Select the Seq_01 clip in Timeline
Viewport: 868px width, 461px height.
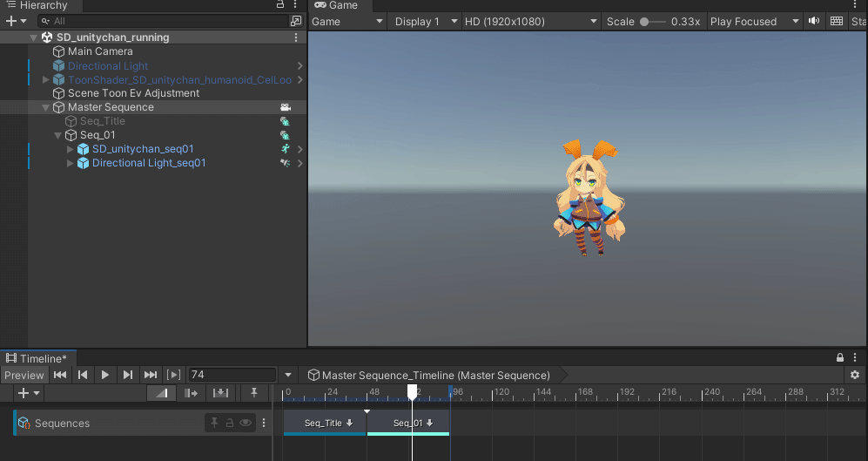pos(408,423)
